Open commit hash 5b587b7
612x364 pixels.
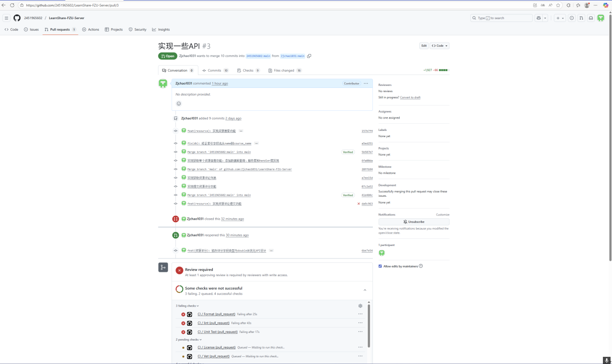pos(367,152)
